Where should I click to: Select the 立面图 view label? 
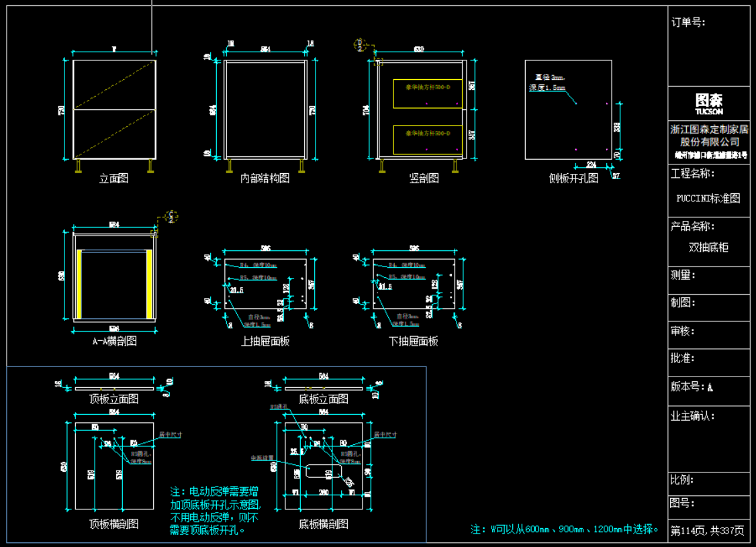tap(113, 179)
